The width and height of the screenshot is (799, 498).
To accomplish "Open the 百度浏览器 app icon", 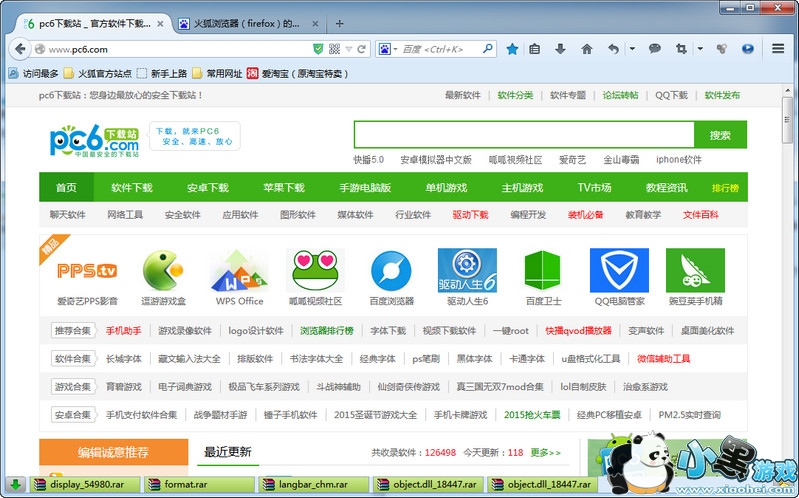I will [391, 271].
